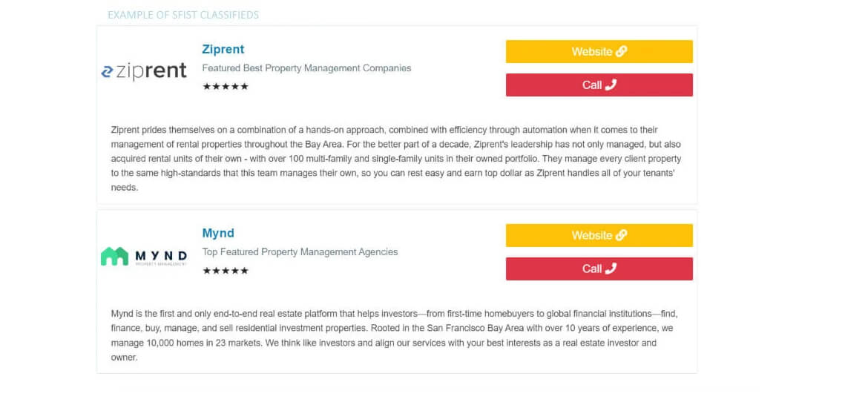This screenshot has height=408, width=868.
Task: Click Ziprent's five-star rating
Action: point(226,86)
